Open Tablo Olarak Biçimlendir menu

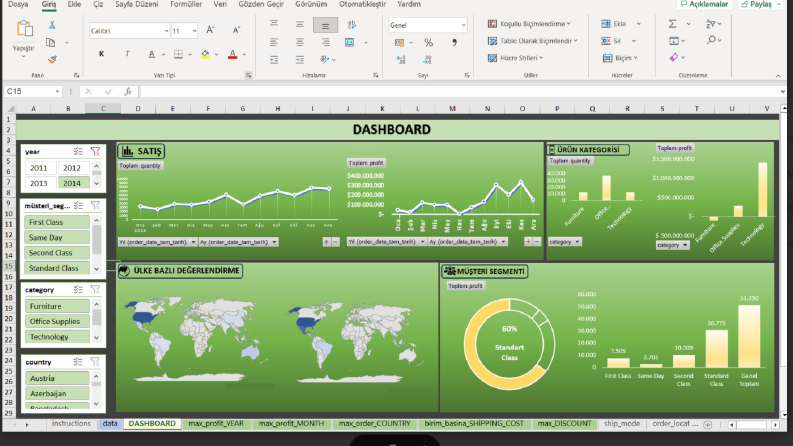point(532,41)
